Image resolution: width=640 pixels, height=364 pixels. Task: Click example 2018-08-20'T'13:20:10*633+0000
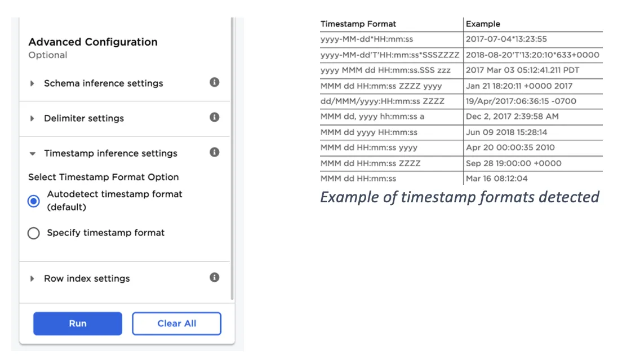[x=532, y=55]
